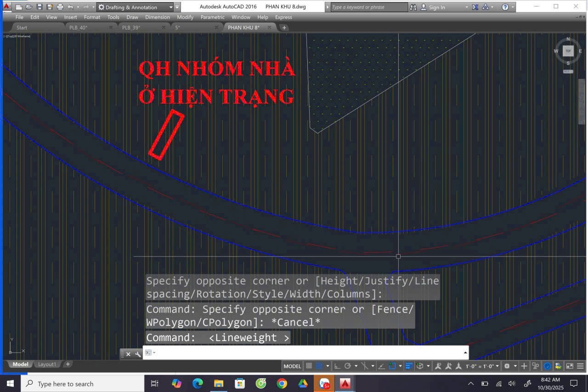Toggle Ortho mode in status bar
The image size is (588, 392).
tap(337, 366)
